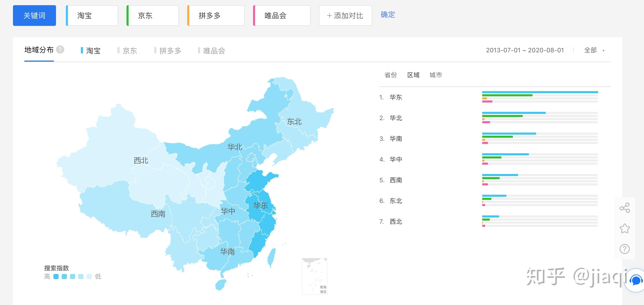
Task: Click the 东北 row in ranking list
Action: 495,201
